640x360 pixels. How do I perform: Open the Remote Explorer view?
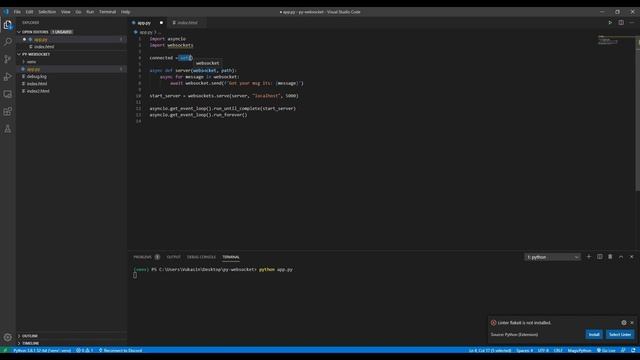click(x=8, y=94)
